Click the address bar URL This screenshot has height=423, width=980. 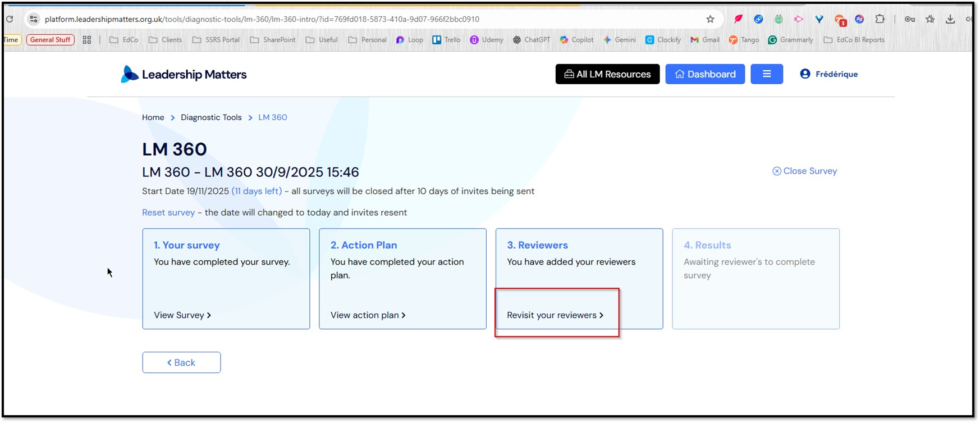point(262,19)
